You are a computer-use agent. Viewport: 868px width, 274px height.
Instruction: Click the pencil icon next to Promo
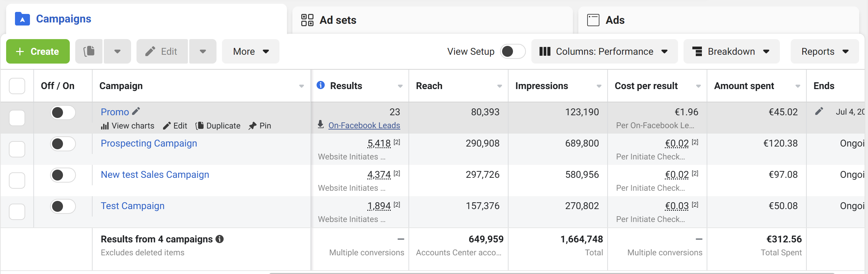[x=136, y=111]
